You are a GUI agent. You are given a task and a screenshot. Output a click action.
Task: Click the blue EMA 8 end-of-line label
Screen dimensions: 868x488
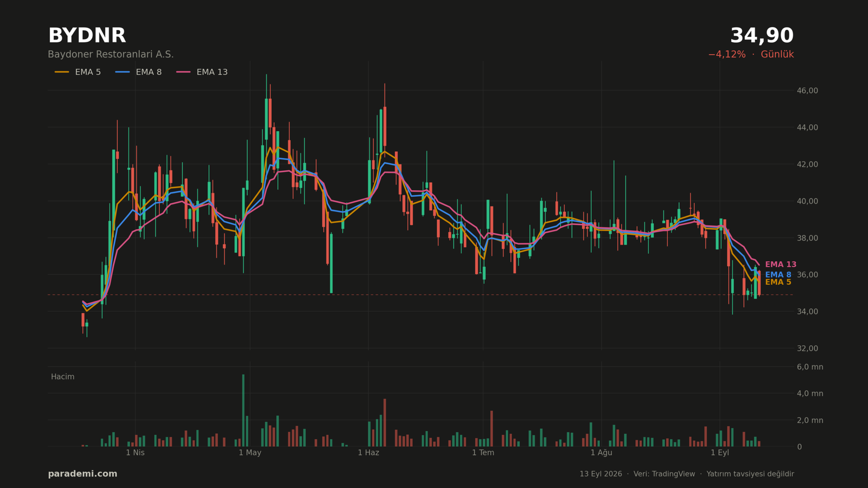[778, 275]
